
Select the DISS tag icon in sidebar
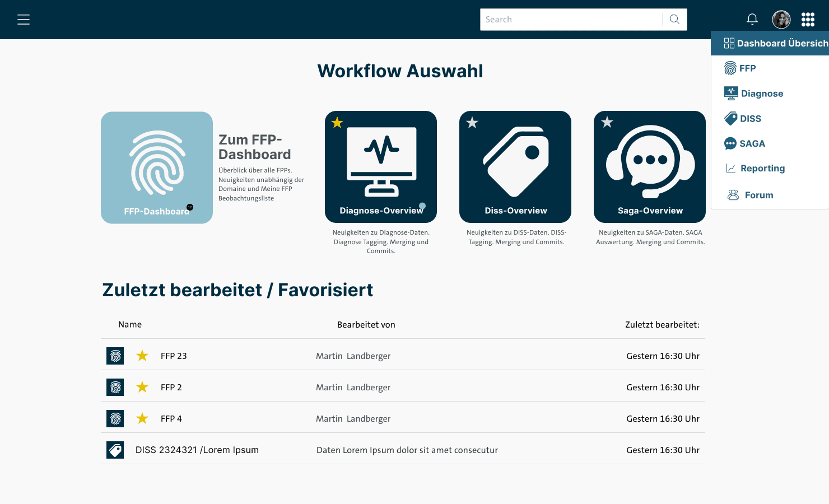pyautogui.click(x=730, y=118)
